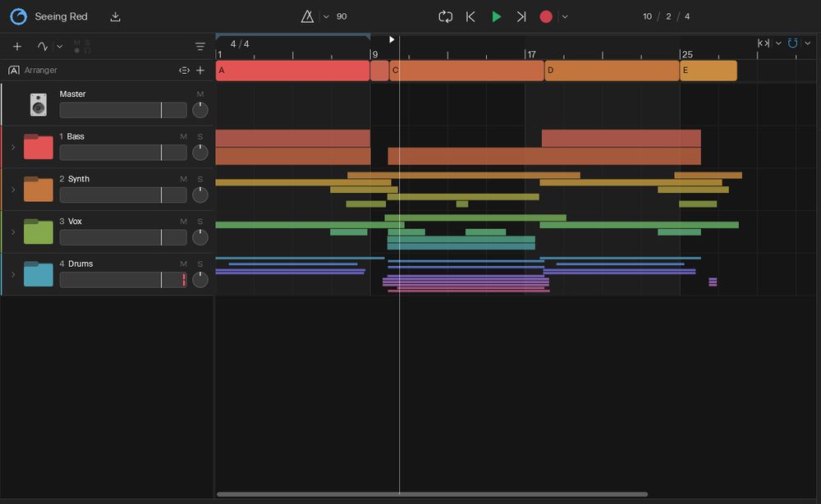Click the playhead cursor triangle in the ruler

392,39
